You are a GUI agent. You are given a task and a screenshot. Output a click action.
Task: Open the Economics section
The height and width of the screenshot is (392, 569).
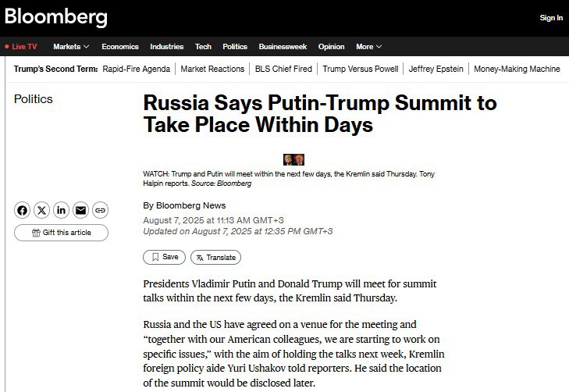(120, 46)
